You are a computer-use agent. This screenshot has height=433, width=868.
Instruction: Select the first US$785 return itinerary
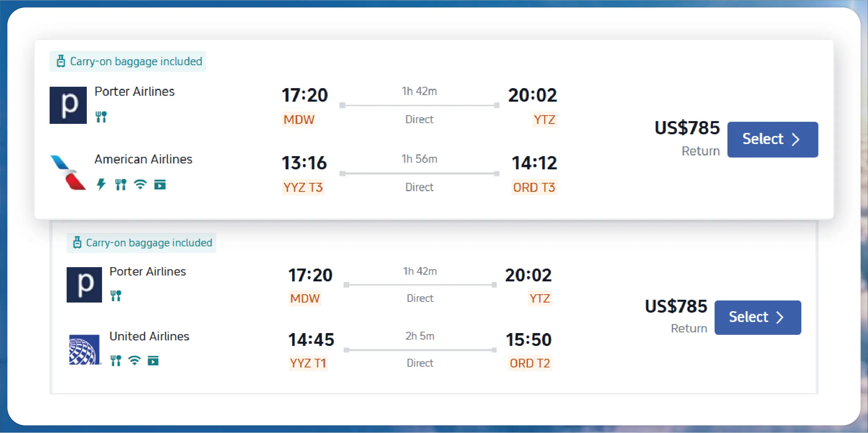tap(772, 139)
